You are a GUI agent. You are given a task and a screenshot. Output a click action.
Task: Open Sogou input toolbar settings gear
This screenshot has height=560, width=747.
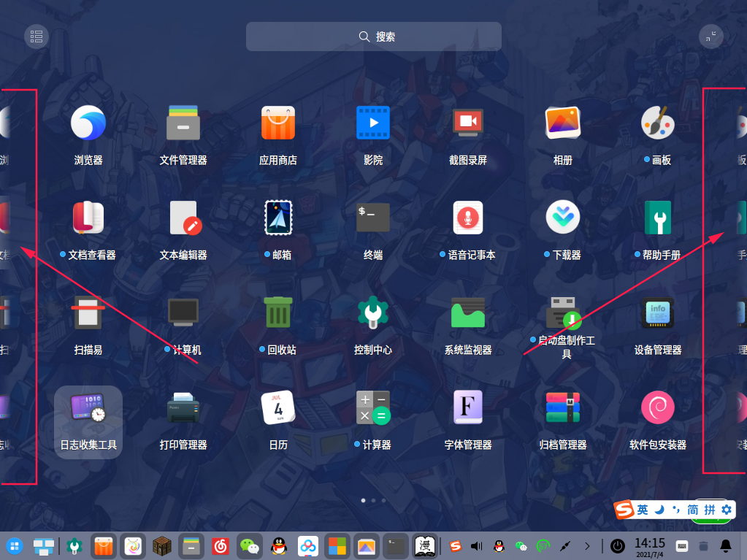point(727,510)
